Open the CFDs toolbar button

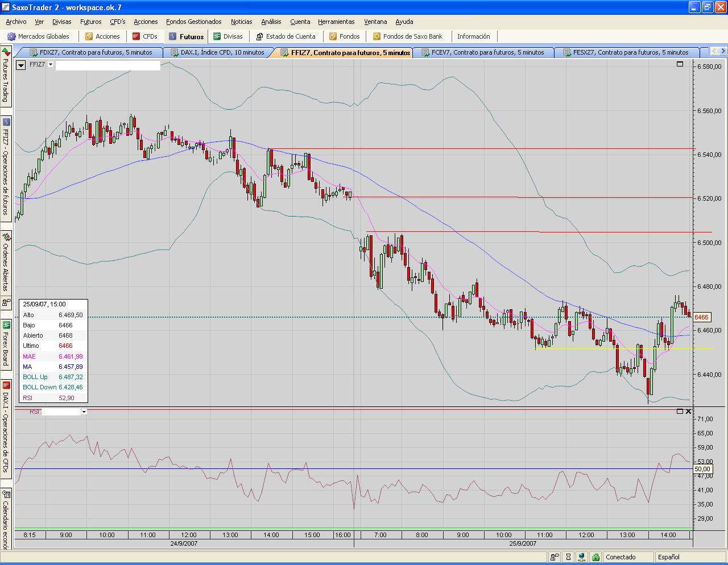pos(144,36)
